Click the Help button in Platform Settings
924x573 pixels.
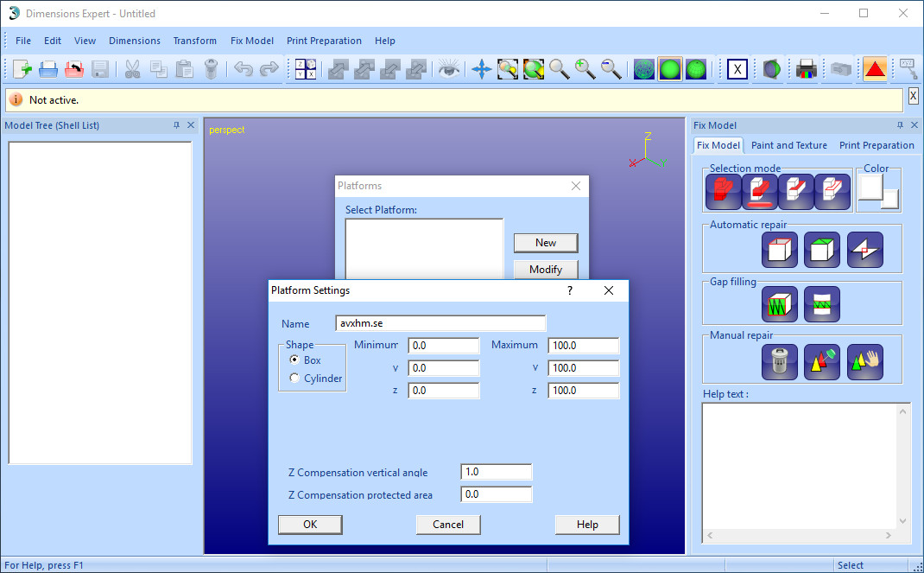(x=587, y=524)
